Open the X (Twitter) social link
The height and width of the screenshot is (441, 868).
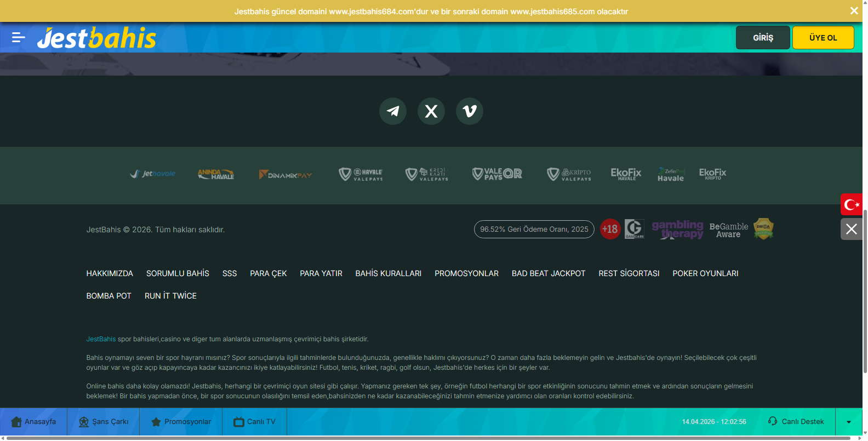[x=431, y=111]
